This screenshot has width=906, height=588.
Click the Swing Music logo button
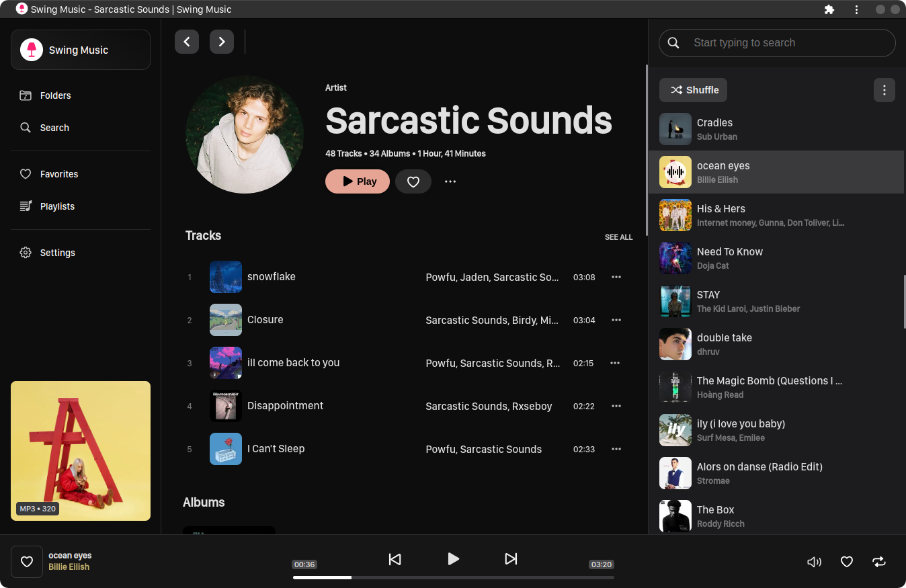81,50
